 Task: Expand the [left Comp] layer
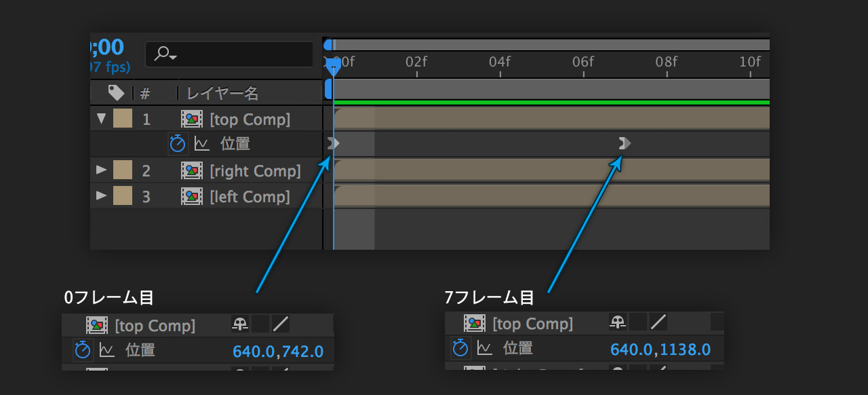102,196
